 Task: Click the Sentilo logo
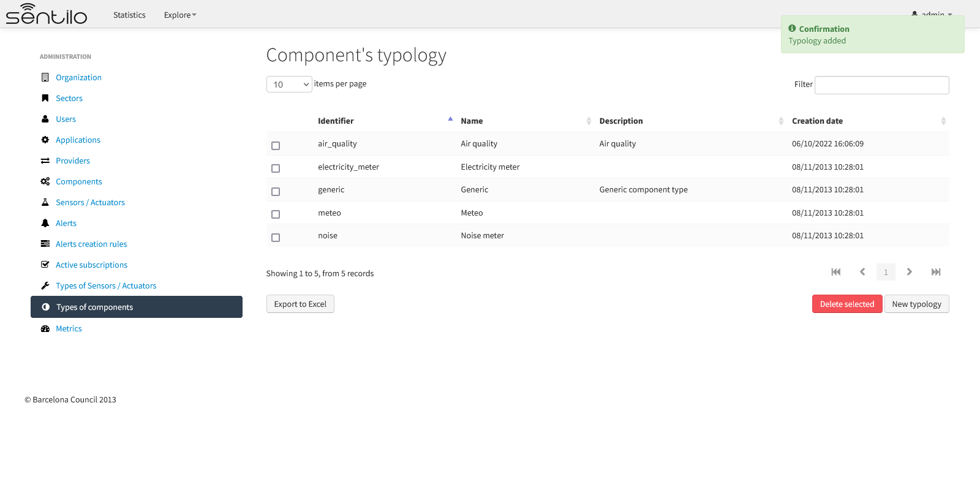(x=47, y=14)
